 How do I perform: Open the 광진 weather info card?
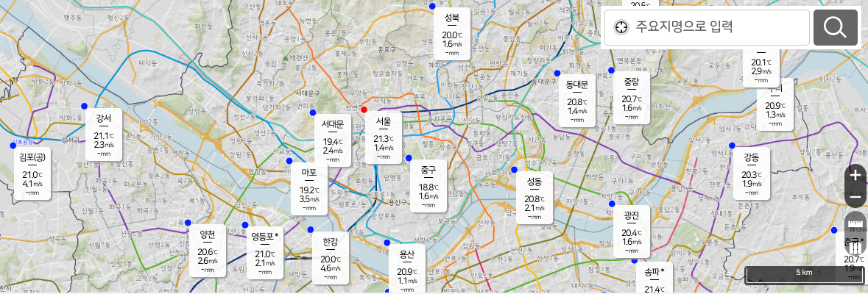[630, 232]
